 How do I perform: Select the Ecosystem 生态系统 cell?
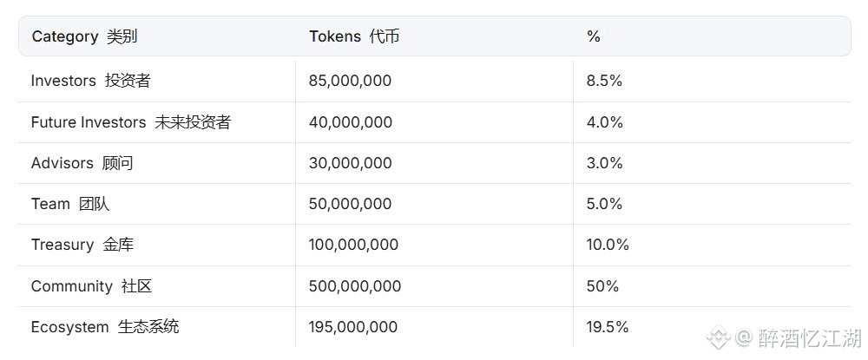(105, 327)
